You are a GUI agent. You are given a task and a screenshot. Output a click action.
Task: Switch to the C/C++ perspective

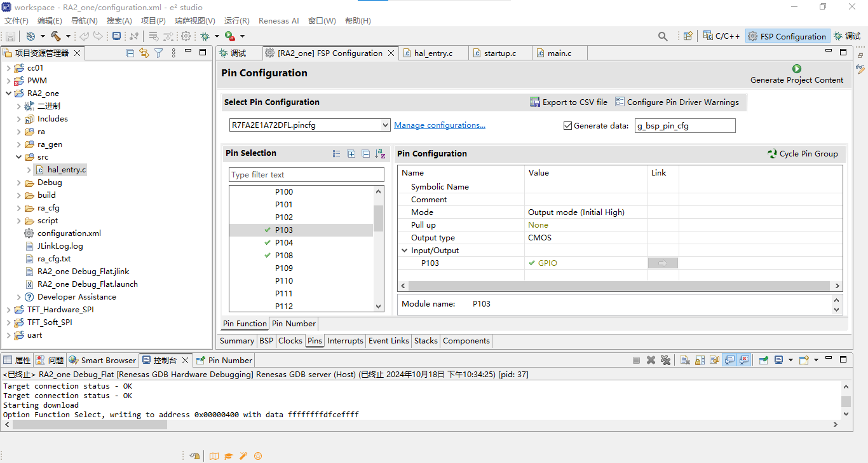[x=722, y=36]
